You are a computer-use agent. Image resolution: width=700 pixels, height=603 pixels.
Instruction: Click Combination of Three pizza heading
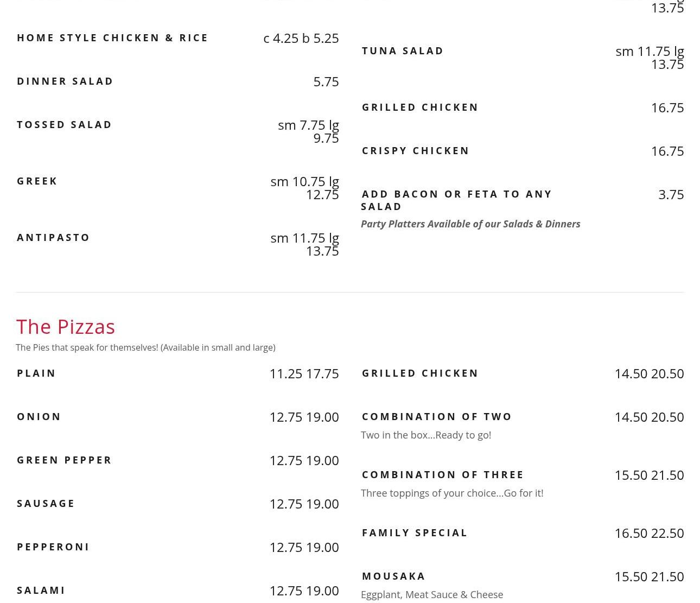coord(443,475)
